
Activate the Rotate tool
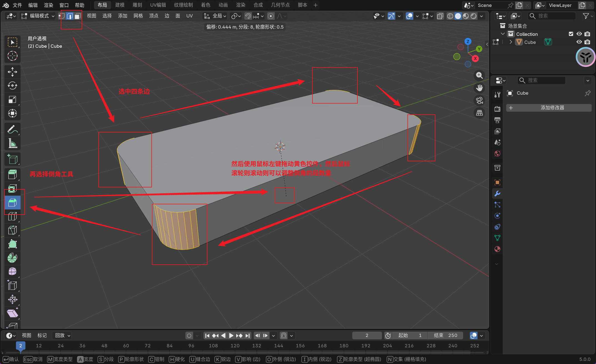(x=12, y=86)
